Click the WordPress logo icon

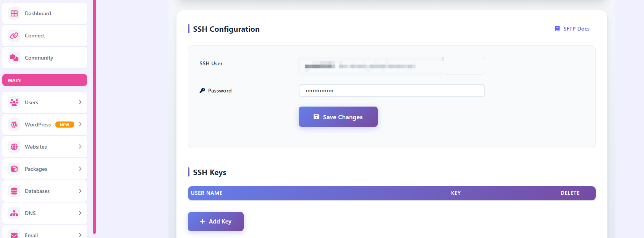pos(14,125)
